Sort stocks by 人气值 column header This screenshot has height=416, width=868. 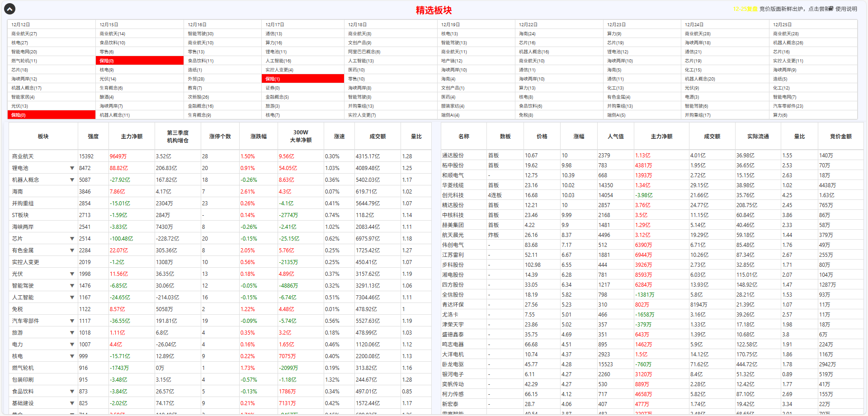click(x=615, y=137)
